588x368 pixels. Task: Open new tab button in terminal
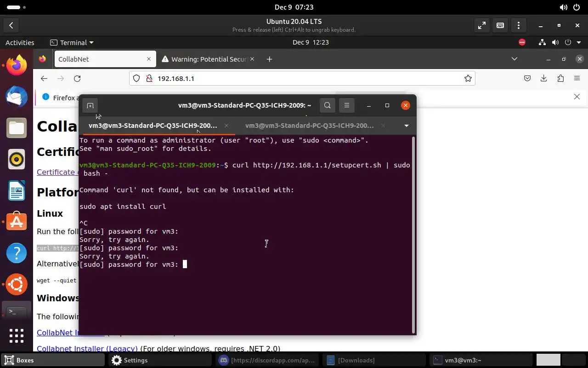[x=90, y=105]
